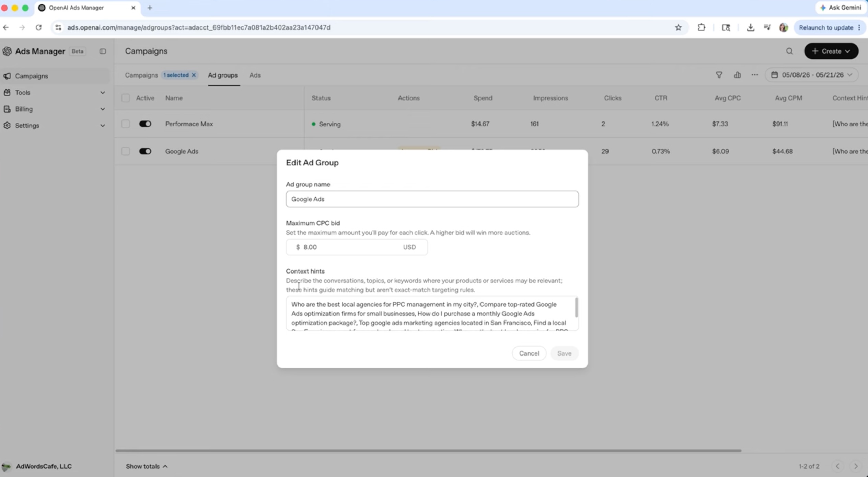Check the select-all header checkbox

click(x=126, y=98)
